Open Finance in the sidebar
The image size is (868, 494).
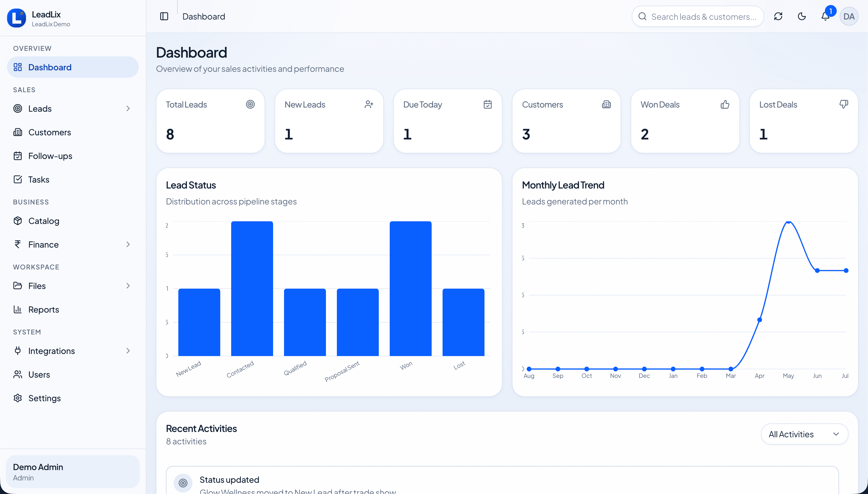point(73,245)
